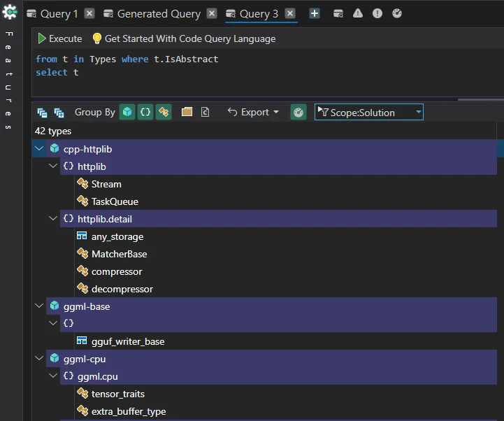Collapse all results icon
Image resolution: width=504 pixels, height=421 pixels.
click(42, 113)
